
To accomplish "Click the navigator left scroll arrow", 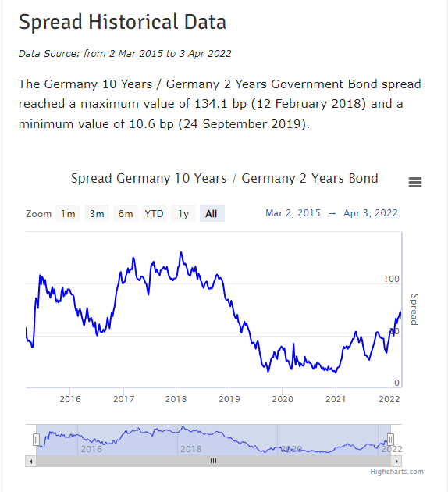I will (30, 462).
